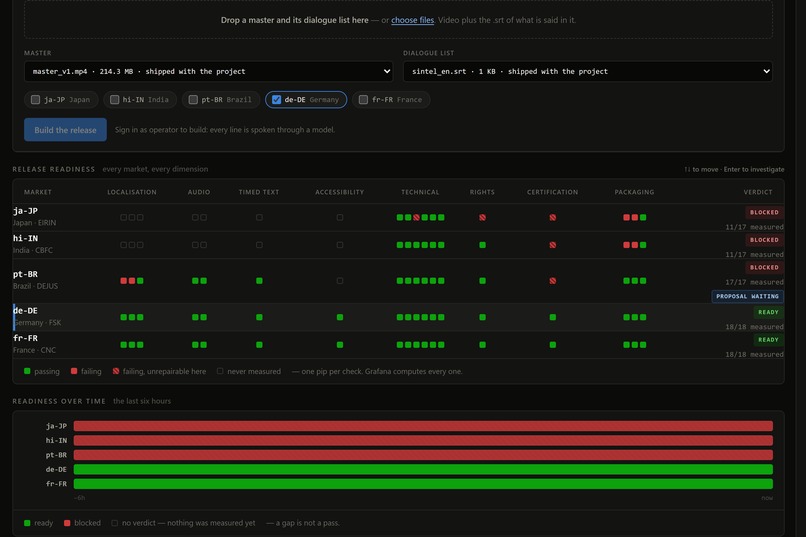Click the Accessibility column header
This screenshot has height=537, width=806.
[x=339, y=192]
